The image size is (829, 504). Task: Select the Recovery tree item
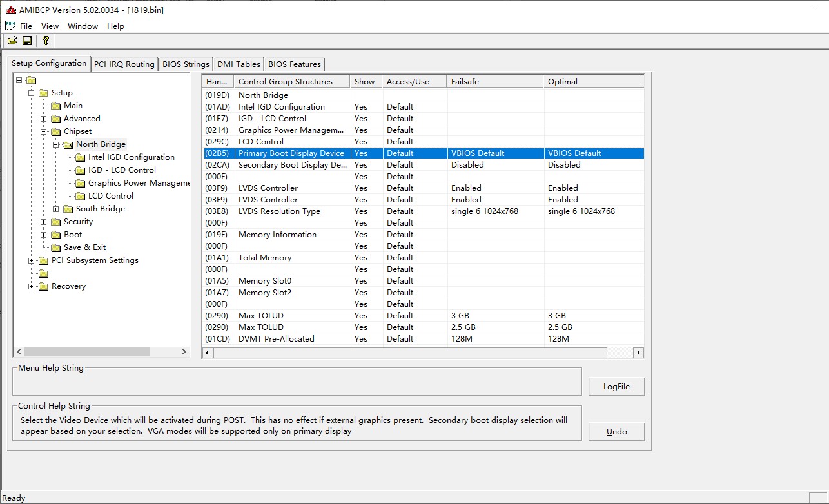pyautogui.click(x=68, y=286)
